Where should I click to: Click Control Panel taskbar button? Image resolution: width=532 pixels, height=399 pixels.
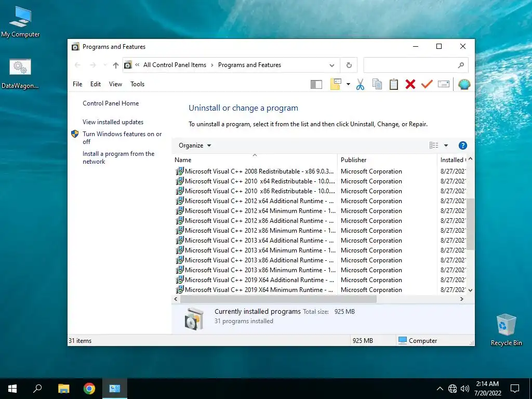pyautogui.click(x=115, y=389)
